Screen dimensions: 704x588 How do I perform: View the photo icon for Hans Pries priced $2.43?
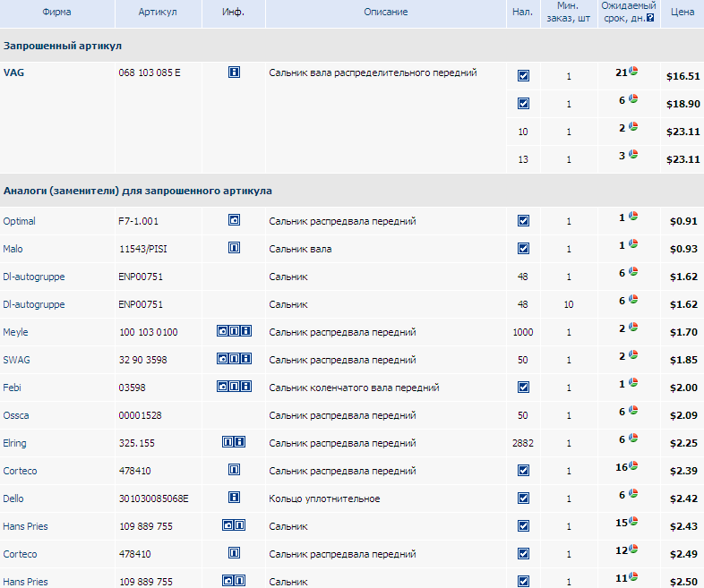(x=228, y=524)
